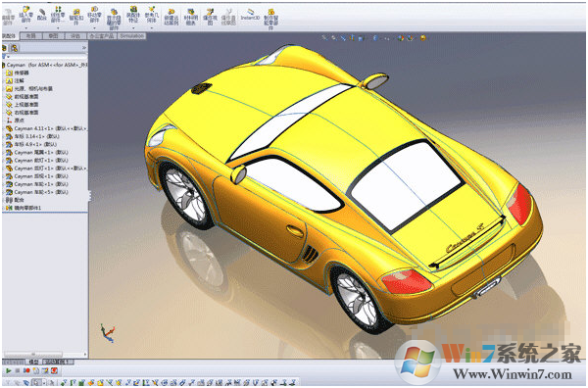Select the '车标 4.9<1>' component
Screen dimensions: 588x388
[x=31, y=144]
